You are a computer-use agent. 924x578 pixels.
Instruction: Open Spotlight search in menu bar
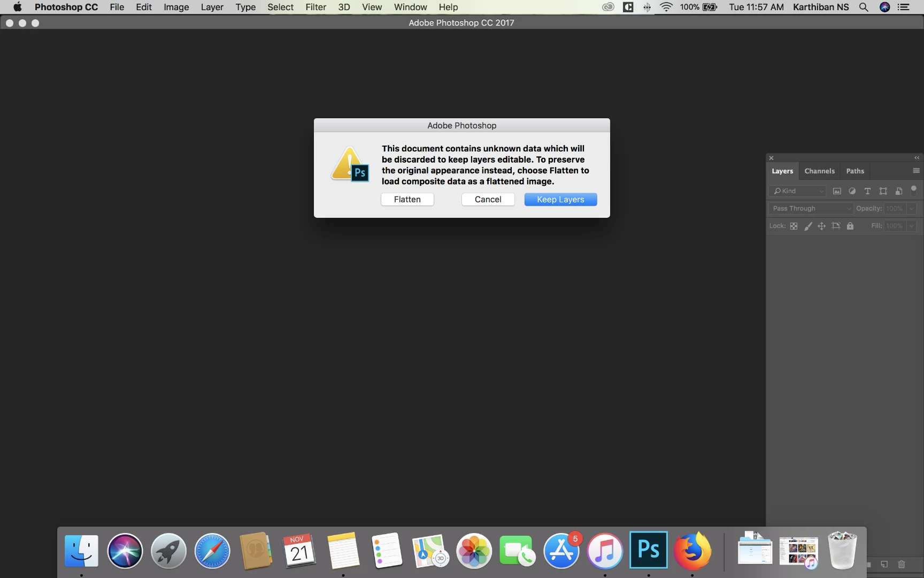coord(863,7)
